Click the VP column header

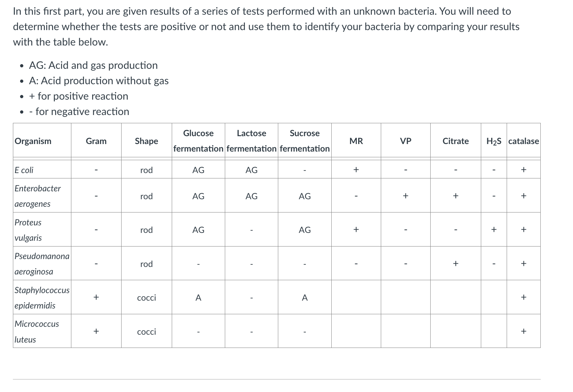click(406, 141)
